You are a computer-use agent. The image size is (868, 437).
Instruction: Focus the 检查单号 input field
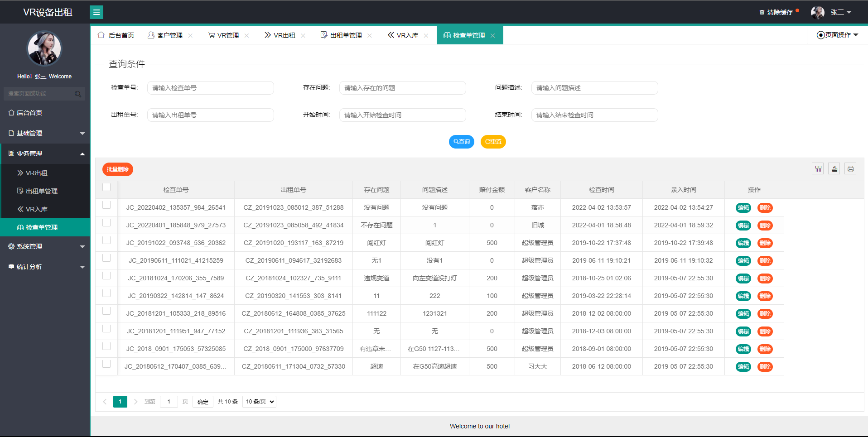click(x=211, y=88)
